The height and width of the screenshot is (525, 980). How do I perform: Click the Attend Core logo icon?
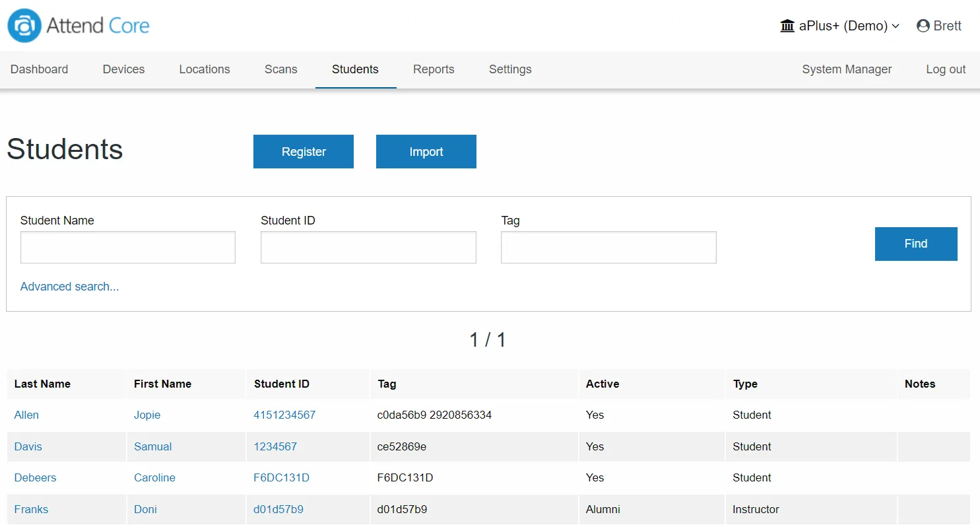24,26
